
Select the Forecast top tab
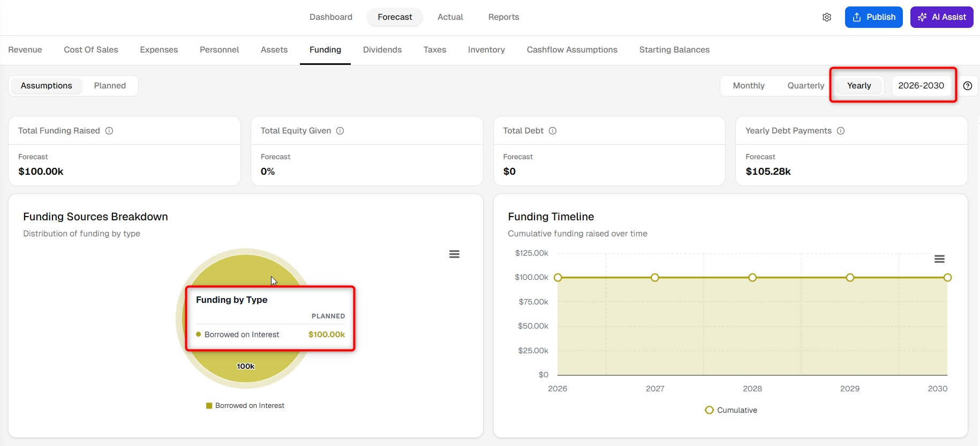coord(395,17)
